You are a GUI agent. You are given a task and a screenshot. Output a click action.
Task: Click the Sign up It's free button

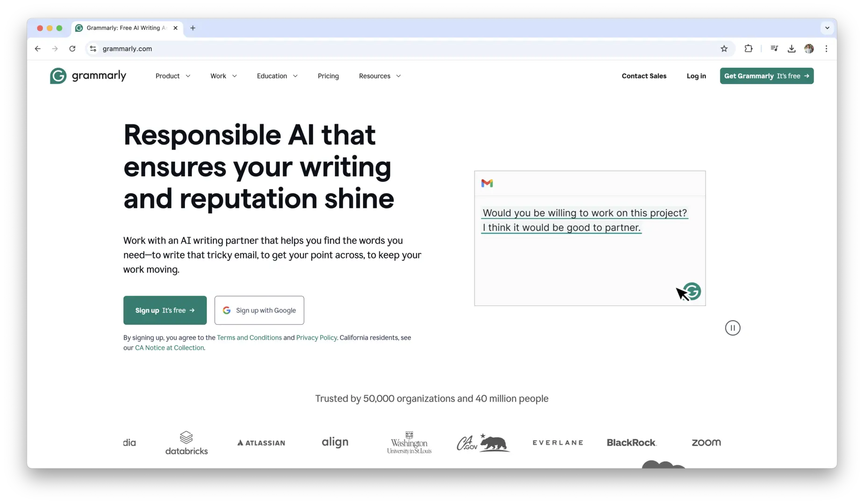[165, 310]
